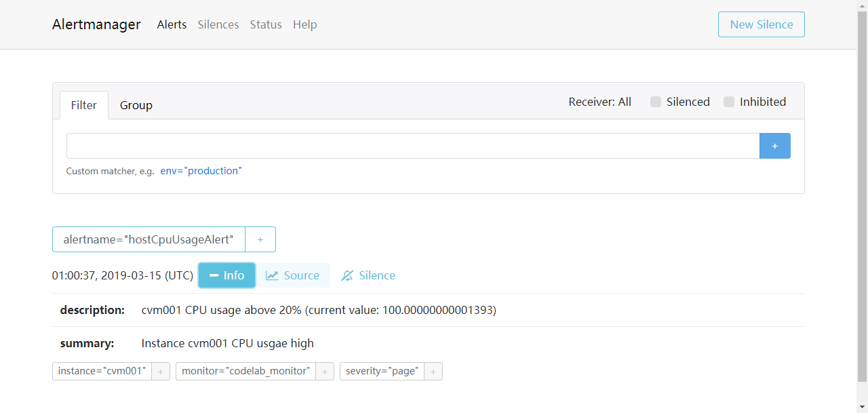Select the Filter tab
This screenshot has height=413, width=868.
(83, 104)
